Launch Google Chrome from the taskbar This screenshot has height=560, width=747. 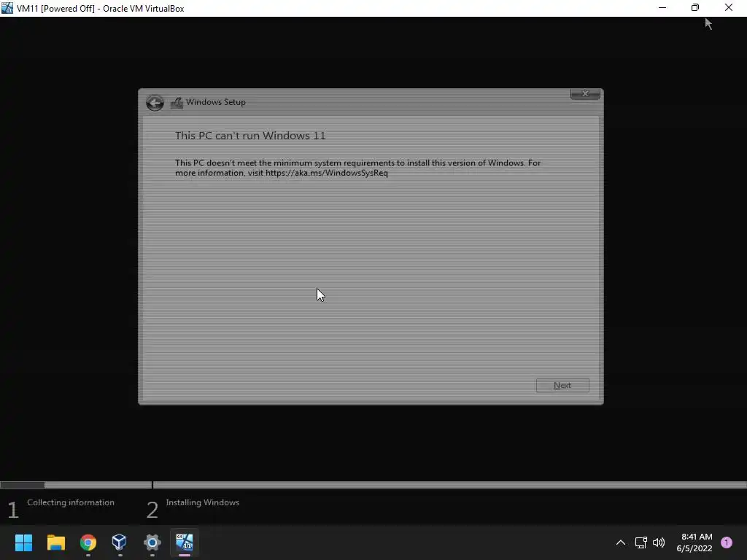click(88, 542)
